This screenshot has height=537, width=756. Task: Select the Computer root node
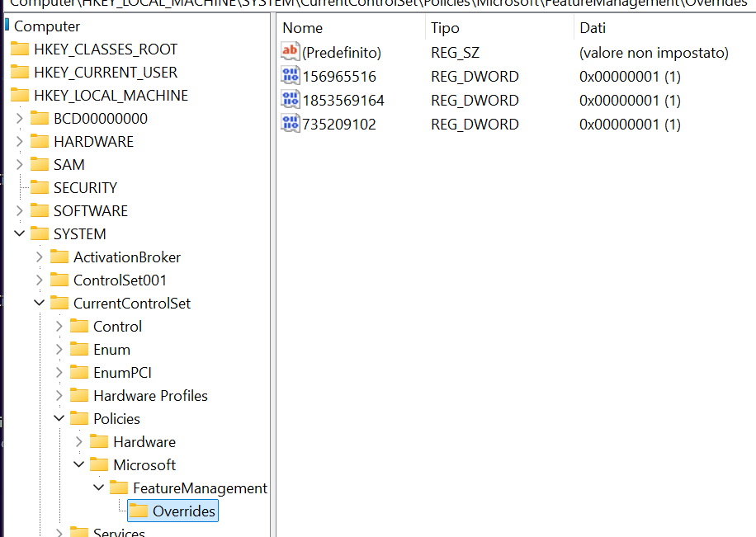tap(47, 26)
